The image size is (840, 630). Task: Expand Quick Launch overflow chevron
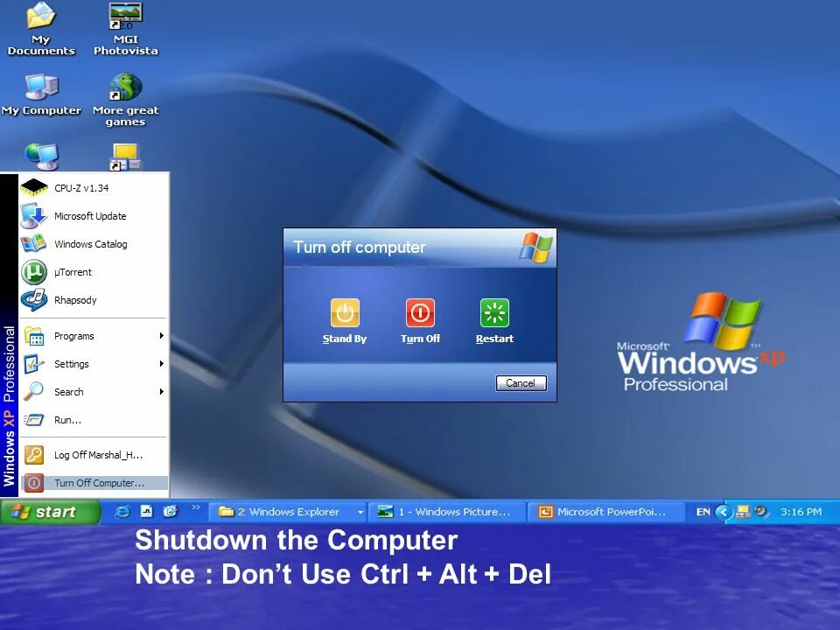196,507
